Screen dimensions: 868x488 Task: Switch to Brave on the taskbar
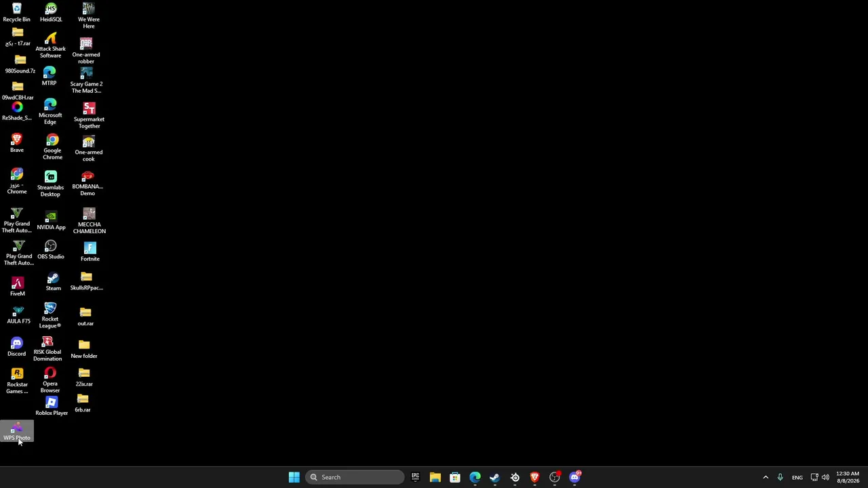point(534,477)
